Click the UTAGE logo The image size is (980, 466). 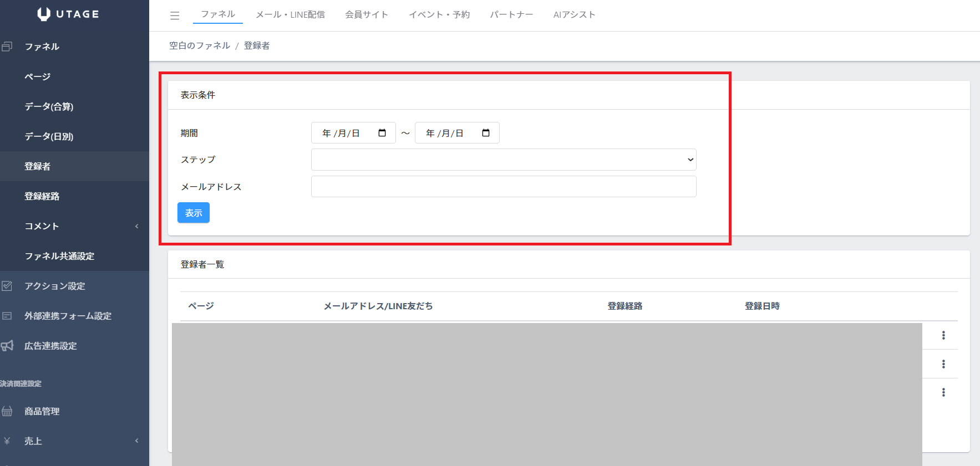68,14
